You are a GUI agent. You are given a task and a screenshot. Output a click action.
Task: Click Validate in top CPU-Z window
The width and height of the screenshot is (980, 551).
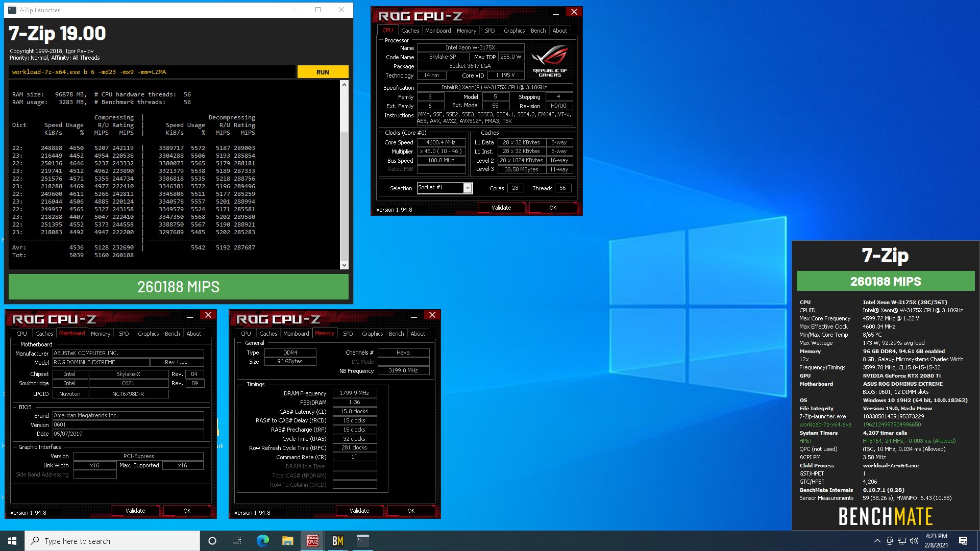click(501, 208)
